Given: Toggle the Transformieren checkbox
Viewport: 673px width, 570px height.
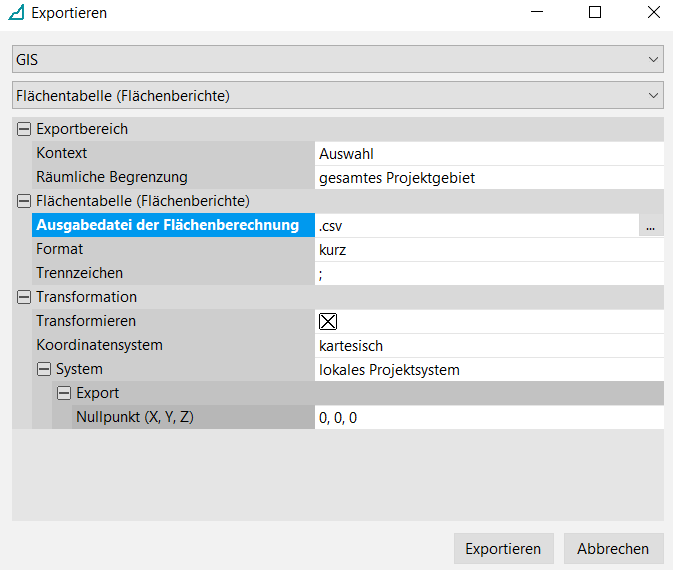Looking at the screenshot, I should [x=328, y=321].
